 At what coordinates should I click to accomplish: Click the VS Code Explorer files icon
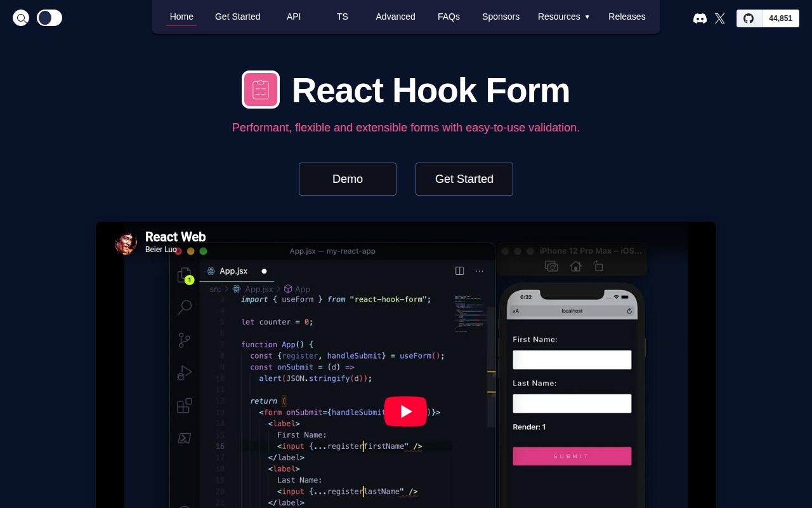185,275
